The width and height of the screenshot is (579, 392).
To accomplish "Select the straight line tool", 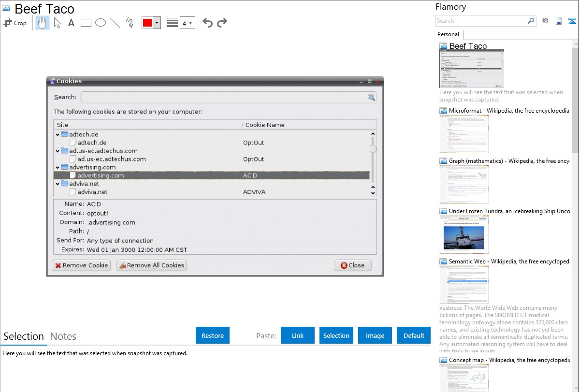I will 115,23.
